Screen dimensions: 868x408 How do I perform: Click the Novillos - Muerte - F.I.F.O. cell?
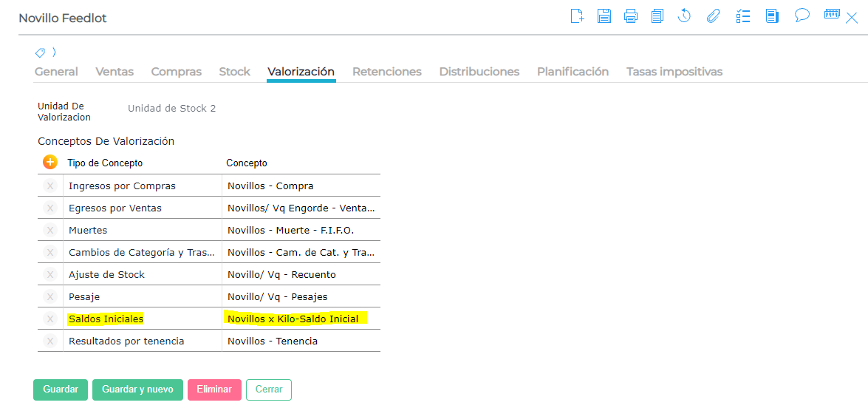(x=301, y=231)
